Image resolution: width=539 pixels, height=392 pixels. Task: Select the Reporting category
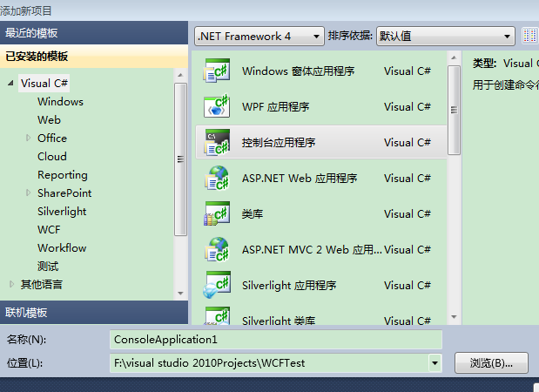63,175
